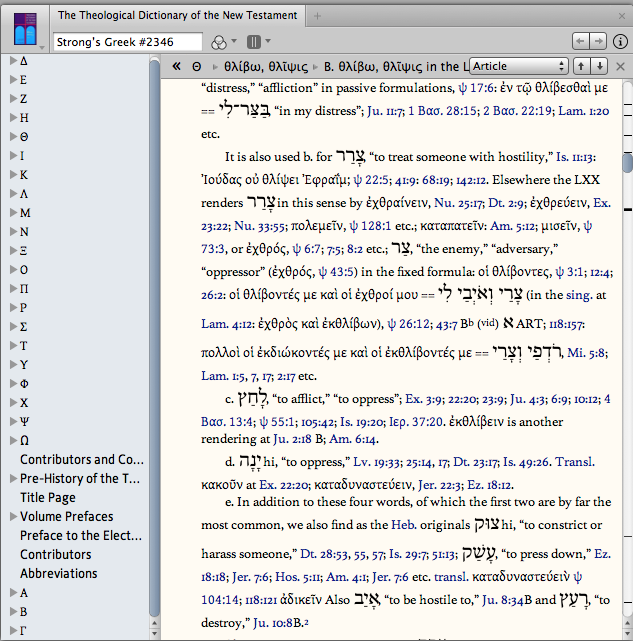The height and width of the screenshot is (641, 633).
Task: Go back with history left arrow
Action: (580, 41)
